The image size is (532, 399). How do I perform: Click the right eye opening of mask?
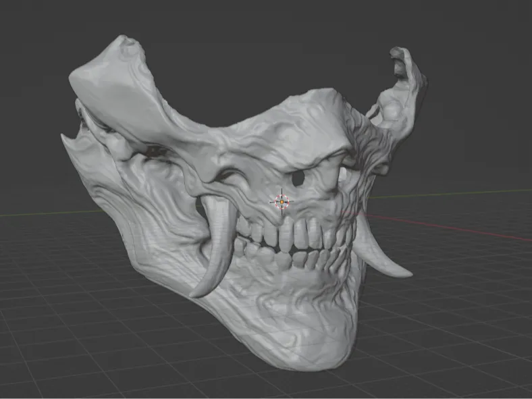344,174
